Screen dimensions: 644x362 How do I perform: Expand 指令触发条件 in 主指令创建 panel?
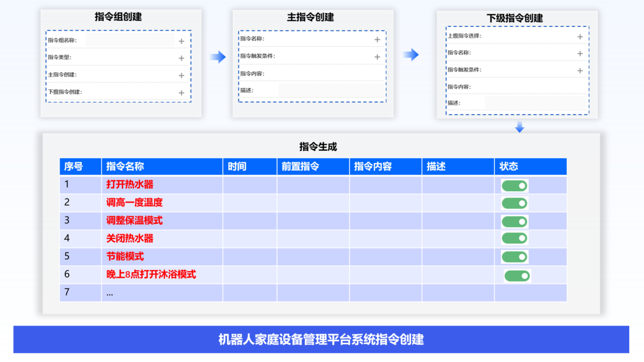pyautogui.click(x=377, y=57)
